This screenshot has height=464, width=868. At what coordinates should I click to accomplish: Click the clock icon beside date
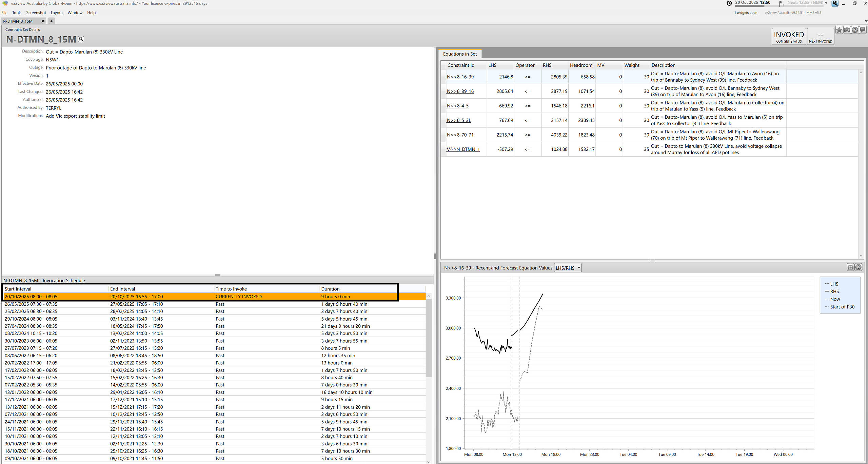[x=729, y=3]
